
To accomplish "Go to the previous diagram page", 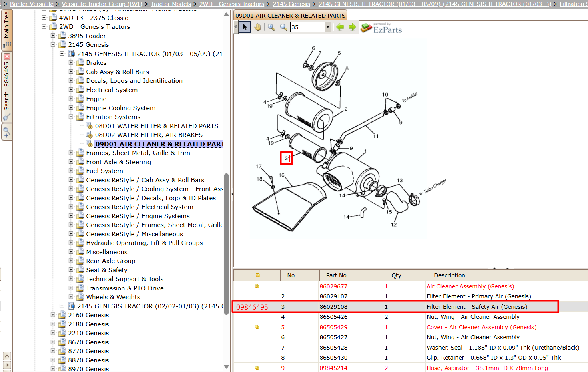I will [340, 27].
